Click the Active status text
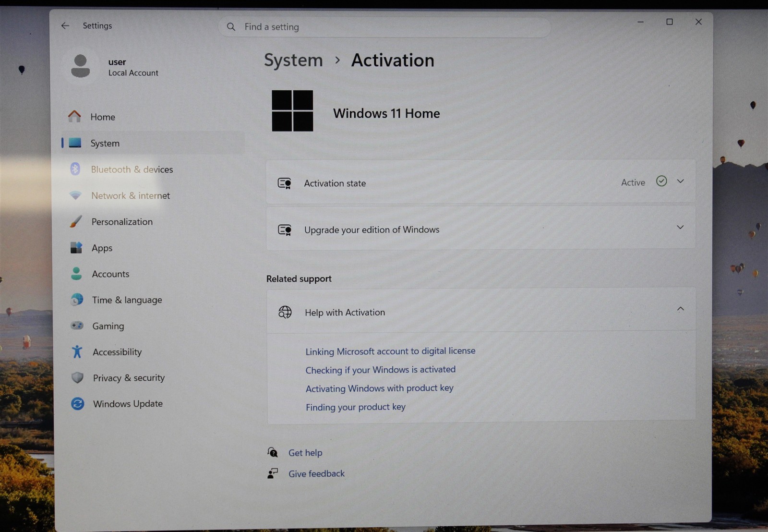The height and width of the screenshot is (532, 768). point(633,182)
